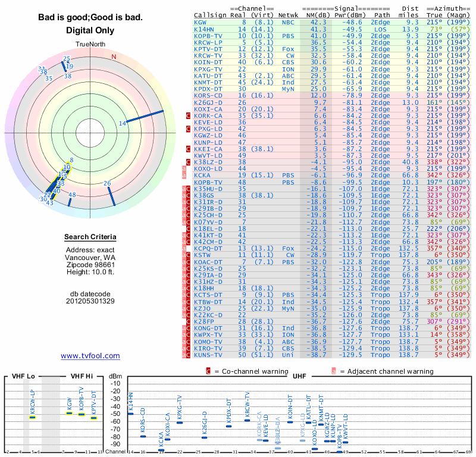
Task: Click KRCW-LP marker in the VHF Lo chart
Action: (33, 417)
